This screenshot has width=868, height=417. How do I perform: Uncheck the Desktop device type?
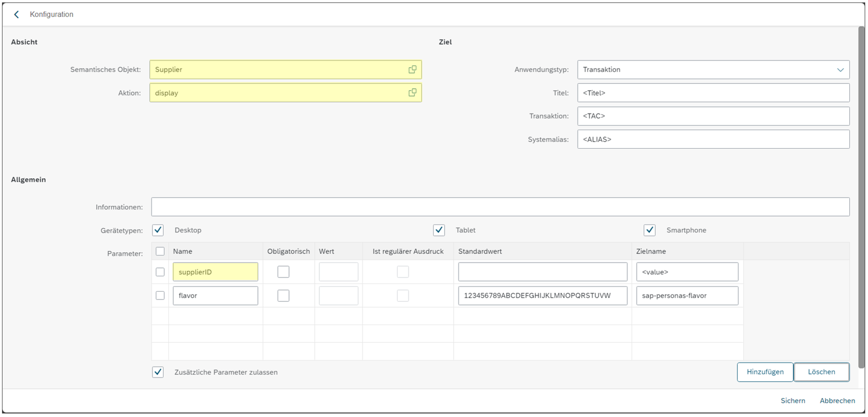pyautogui.click(x=158, y=230)
